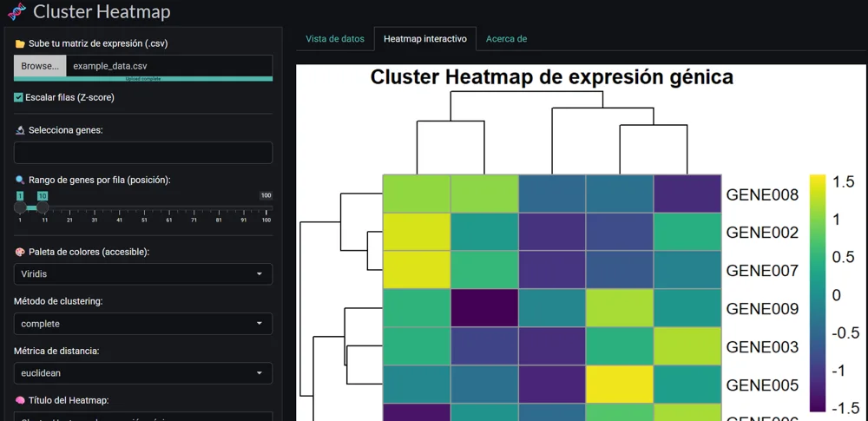Open the 'complete' clustering method dropdown

143,324
